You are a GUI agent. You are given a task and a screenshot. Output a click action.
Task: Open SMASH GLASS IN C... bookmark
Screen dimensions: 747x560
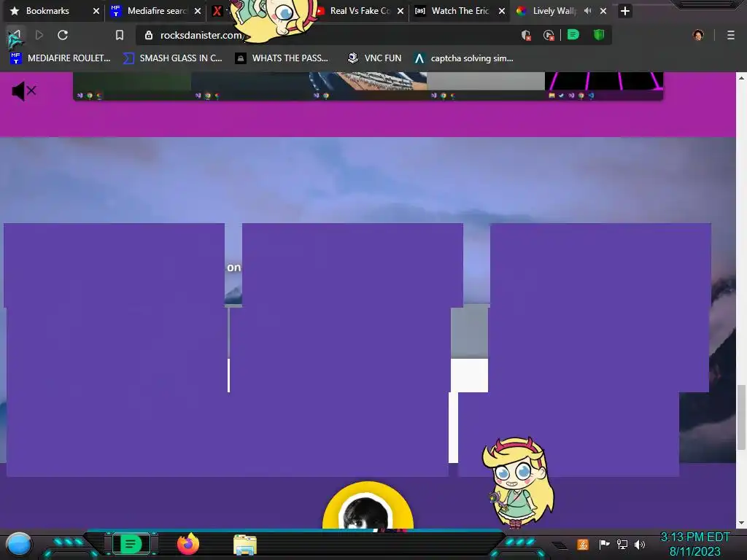172,58
